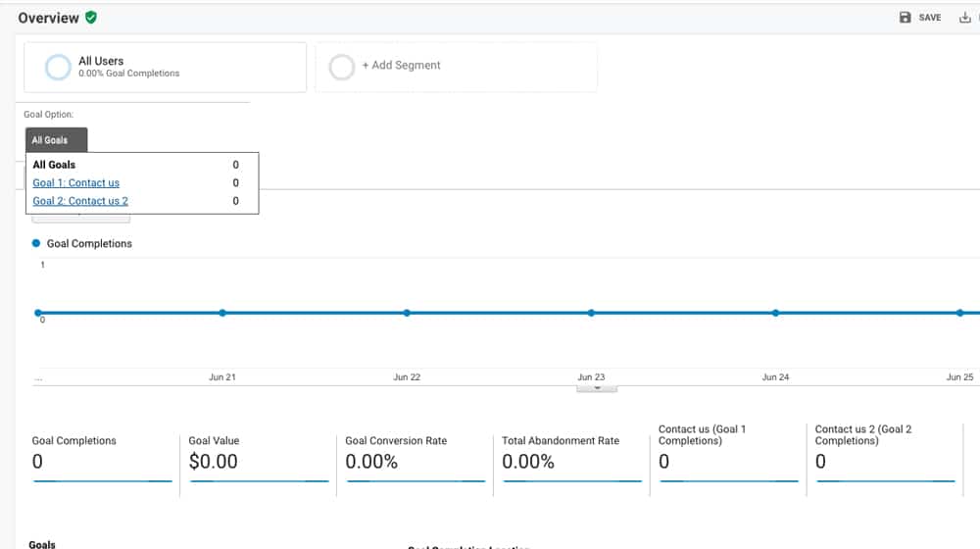Click the chart data point at Jun 25
This screenshot has width=980, height=549.
pos(960,313)
